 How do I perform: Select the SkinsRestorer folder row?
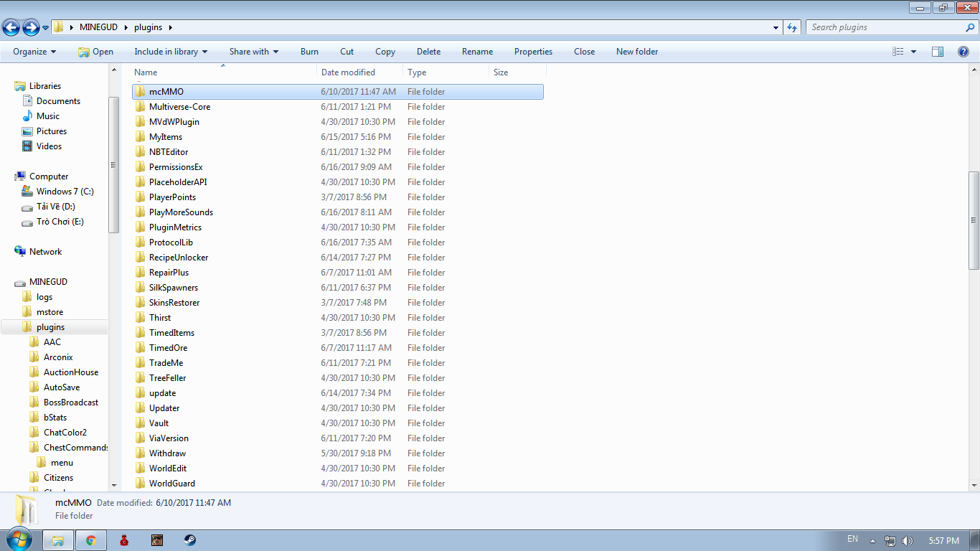(337, 303)
